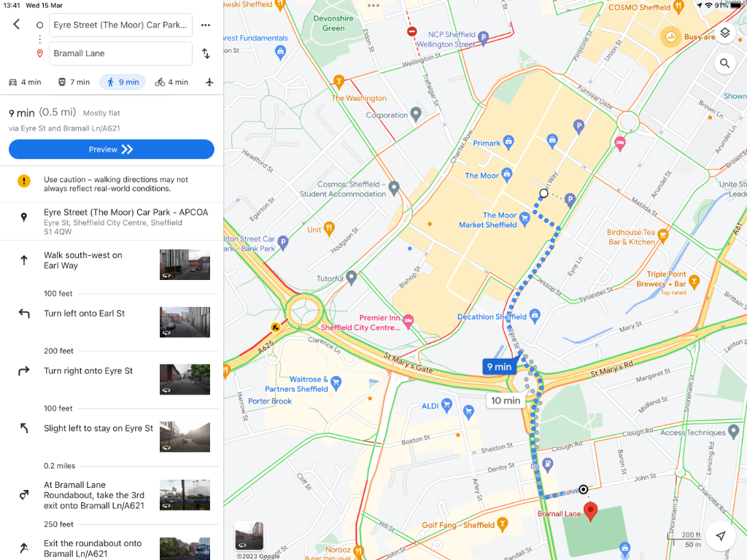
Task: Select the 'Slight left to stay on Eyre St' step
Action: [x=112, y=436]
